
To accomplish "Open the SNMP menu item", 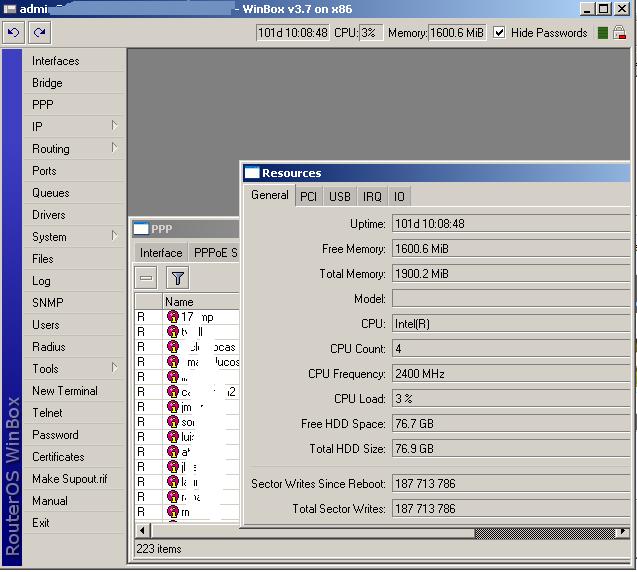I will 48,303.
